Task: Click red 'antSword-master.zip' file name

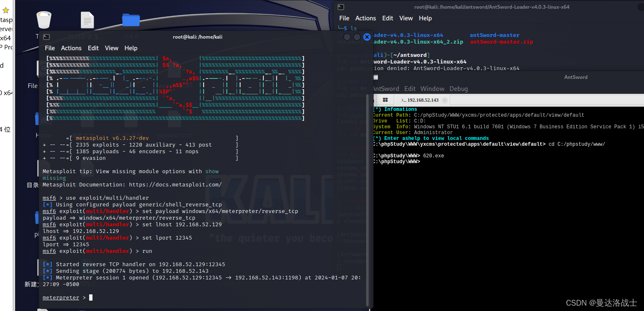Action: 501,42
